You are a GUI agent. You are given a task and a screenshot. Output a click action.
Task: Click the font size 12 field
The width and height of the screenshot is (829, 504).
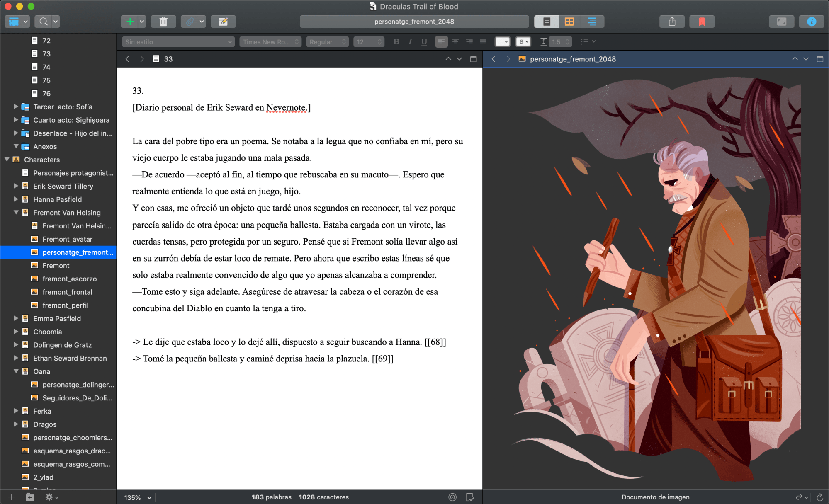coord(368,42)
